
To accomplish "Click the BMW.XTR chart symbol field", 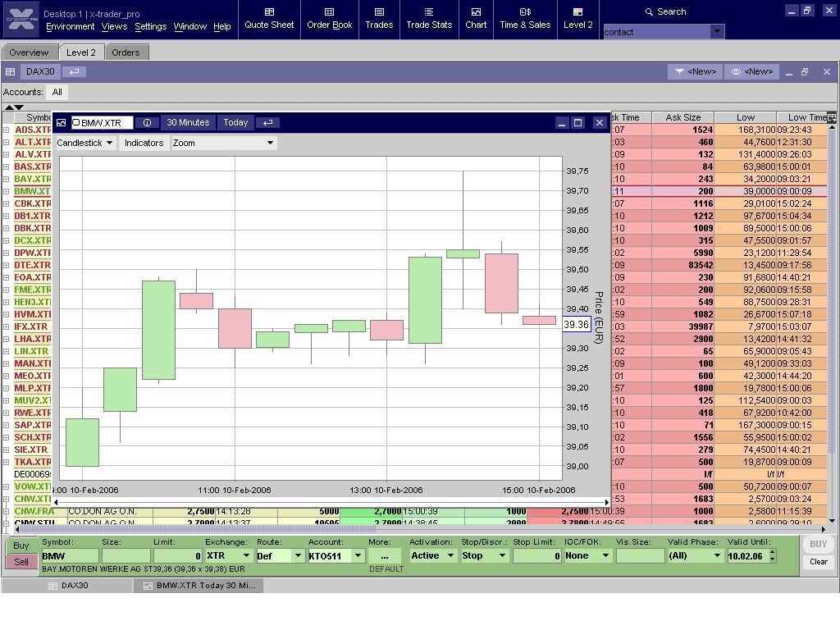I will (x=102, y=123).
